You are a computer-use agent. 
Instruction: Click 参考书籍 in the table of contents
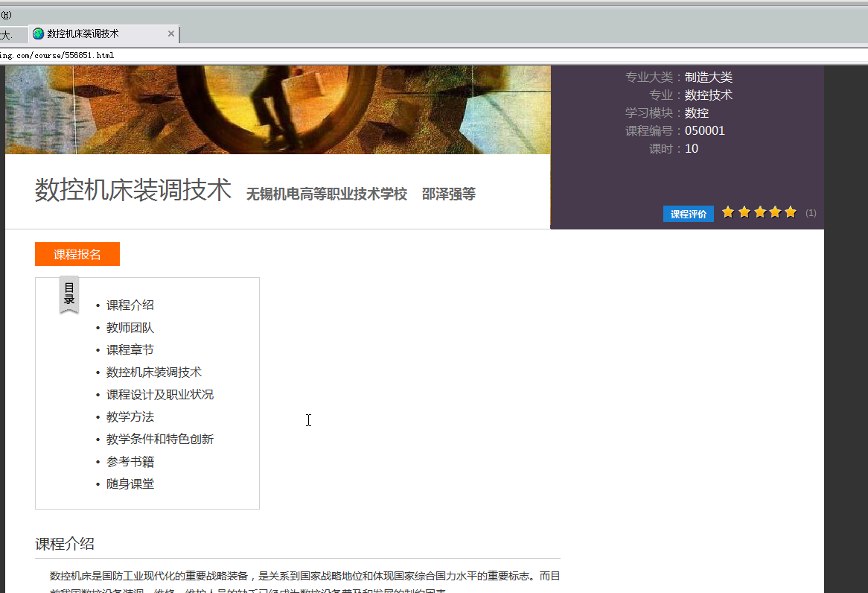tap(130, 461)
